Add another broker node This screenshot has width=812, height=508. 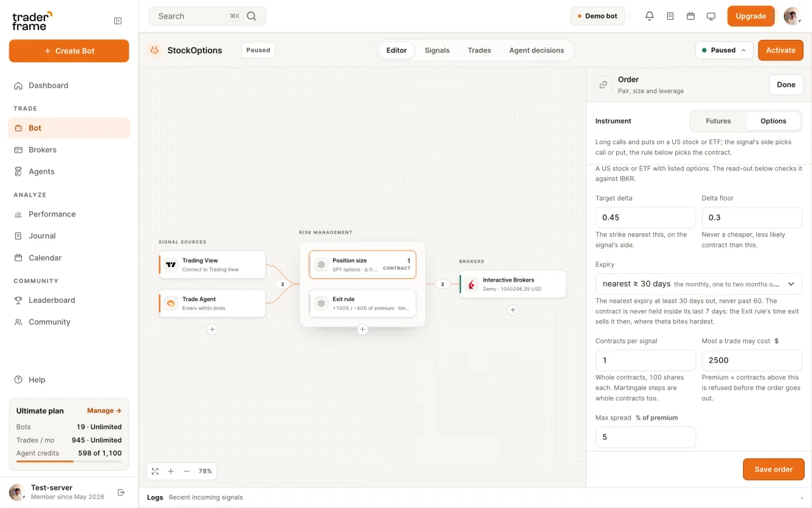click(x=513, y=309)
